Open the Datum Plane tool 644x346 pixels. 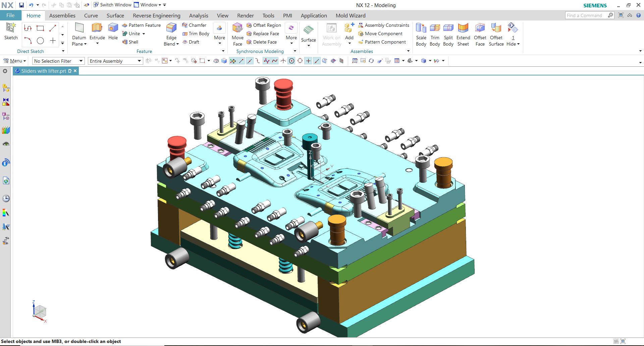(x=79, y=34)
